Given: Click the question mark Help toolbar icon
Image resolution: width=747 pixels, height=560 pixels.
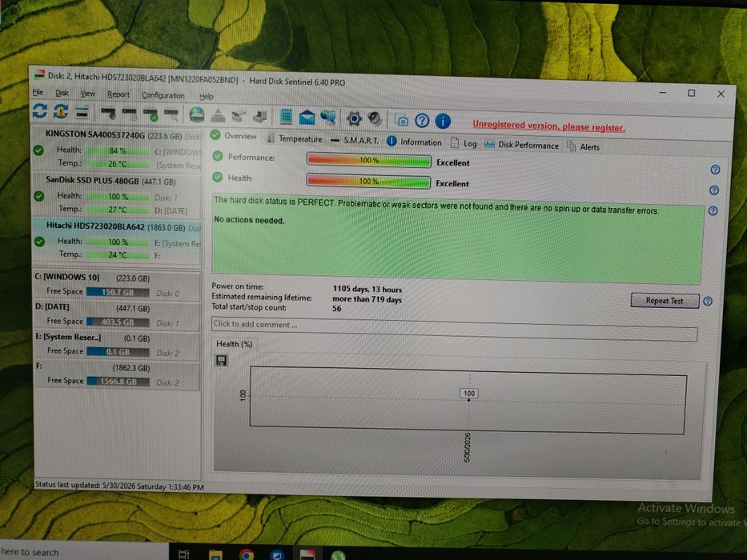Looking at the screenshot, I should tap(422, 121).
